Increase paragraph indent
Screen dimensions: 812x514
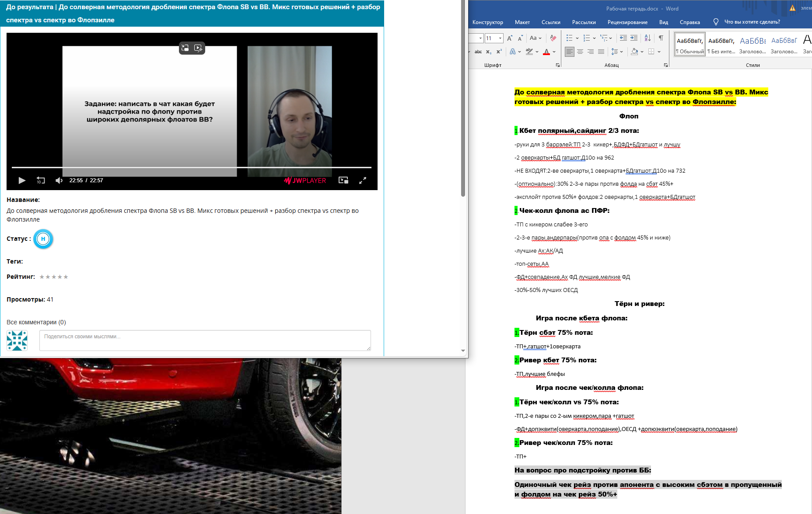click(x=634, y=38)
